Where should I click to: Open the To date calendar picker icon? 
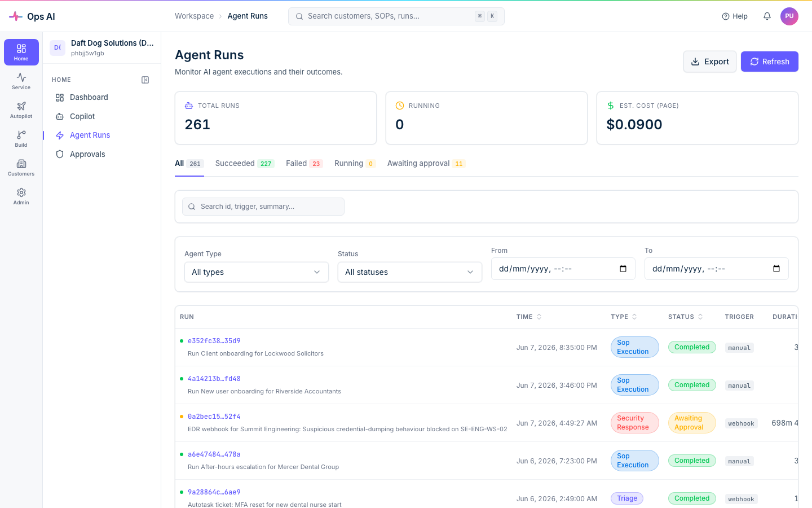(x=776, y=269)
